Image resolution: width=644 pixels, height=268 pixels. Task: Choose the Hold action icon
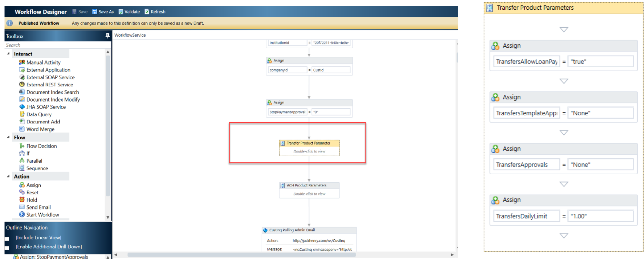22,200
